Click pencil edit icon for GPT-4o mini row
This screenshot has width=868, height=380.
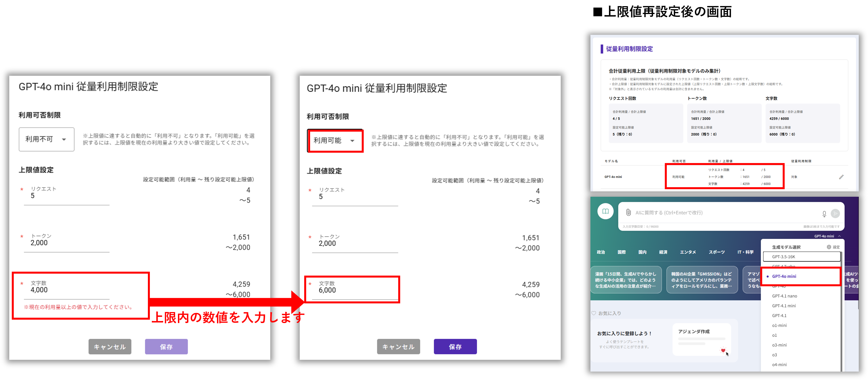tap(841, 177)
